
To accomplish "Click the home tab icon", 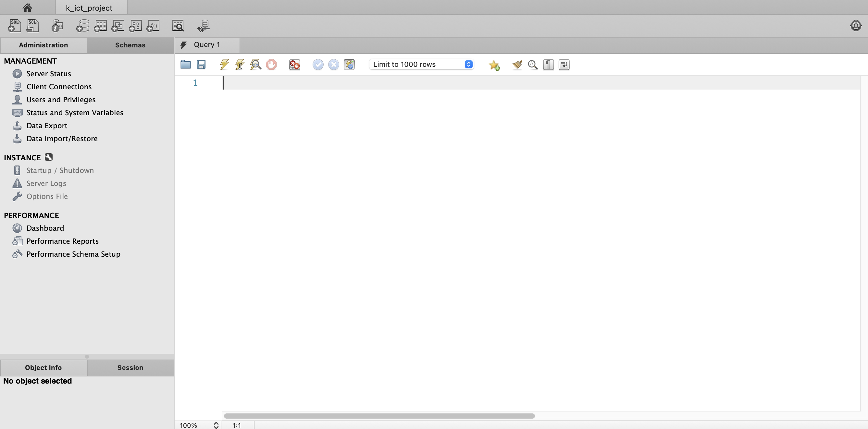I will coord(27,7).
